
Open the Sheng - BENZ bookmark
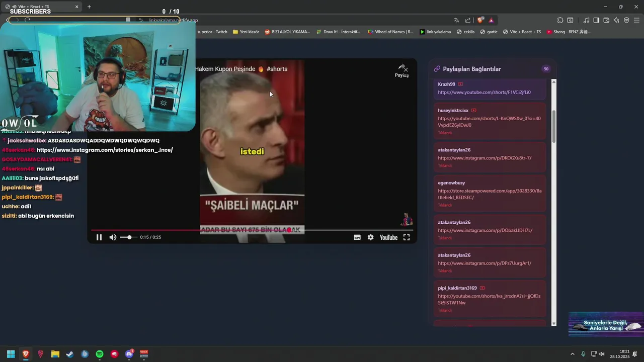tap(569, 32)
